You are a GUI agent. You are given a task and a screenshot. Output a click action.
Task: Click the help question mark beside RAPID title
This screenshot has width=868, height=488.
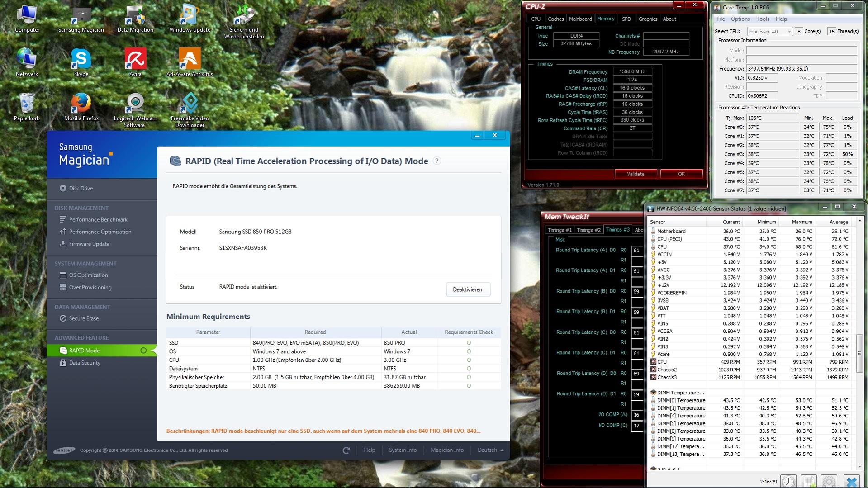click(437, 161)
